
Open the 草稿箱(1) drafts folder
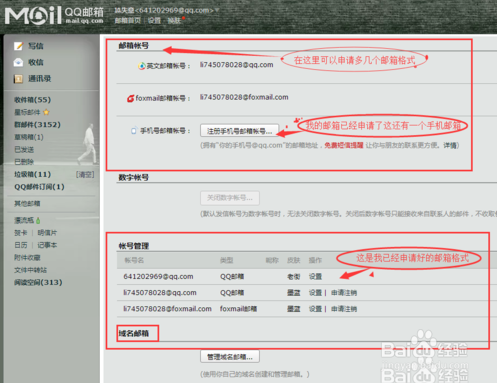[x=29, y=137]
